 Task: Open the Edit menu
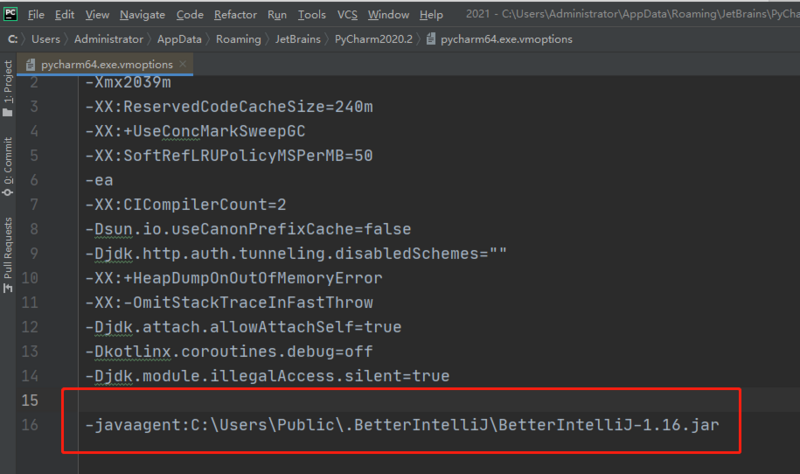[64, 15]
